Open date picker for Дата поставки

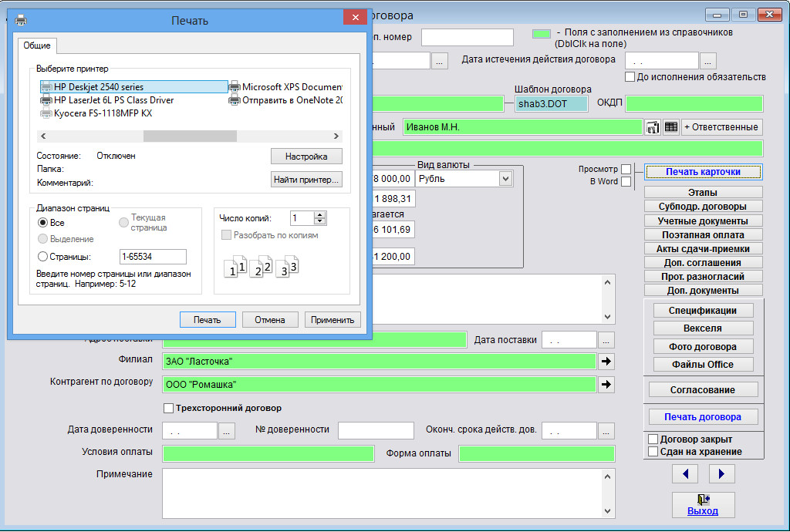coord(606,340)
